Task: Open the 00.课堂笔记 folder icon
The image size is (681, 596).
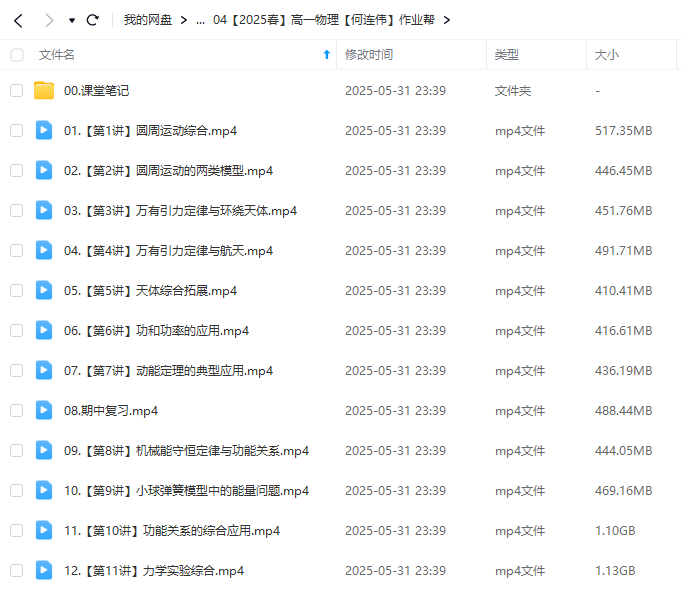Action: point(44,90)
